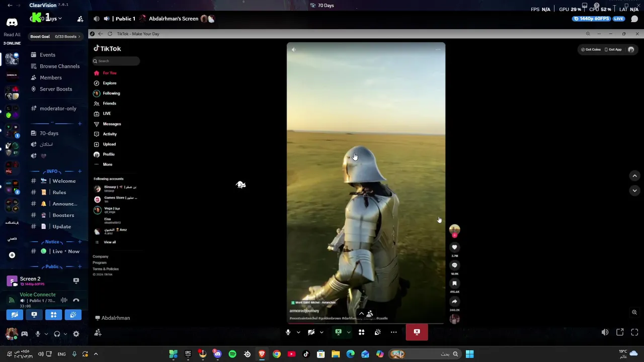Go to TikTok Following feed
This screenshot has height=362, width=644.
click(x=107, y=93)
